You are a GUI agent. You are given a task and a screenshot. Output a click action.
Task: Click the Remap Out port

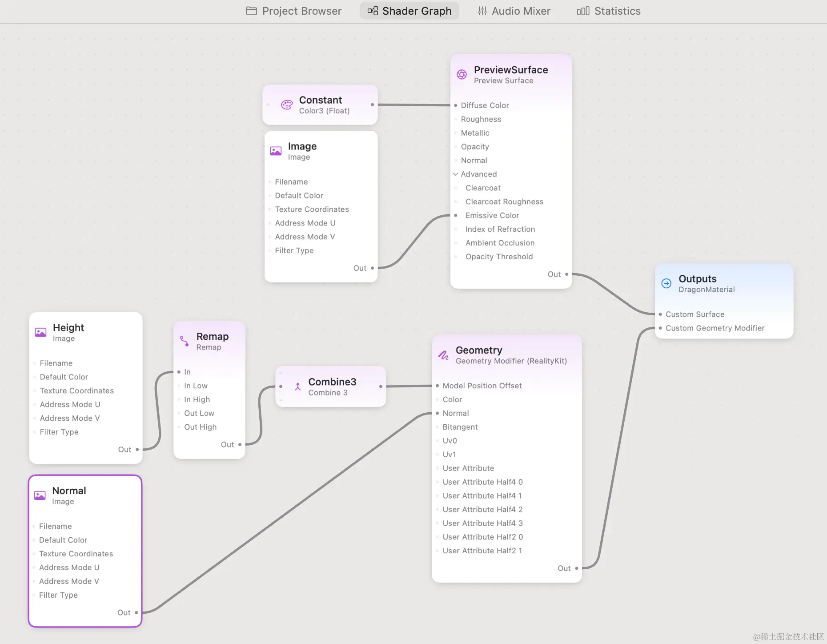[x=240, y=445]
